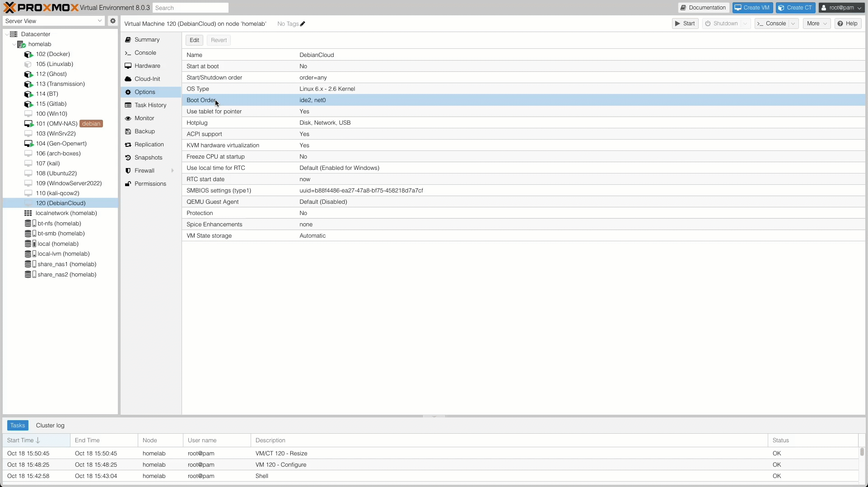868x487 pixels.
Task: Open the VM/CT 120 - Resize task entry
Action: click(430, 454)
